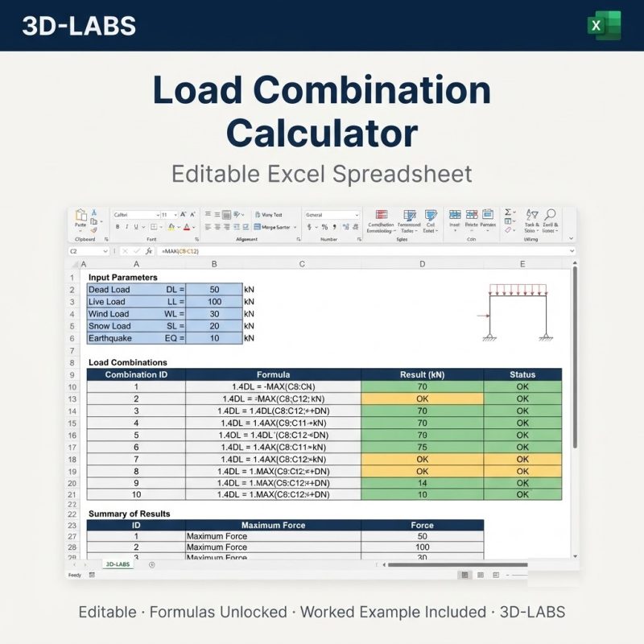Click the Increase Font Size icon
This screenshot has width=644, height=644.
(184, 214)
